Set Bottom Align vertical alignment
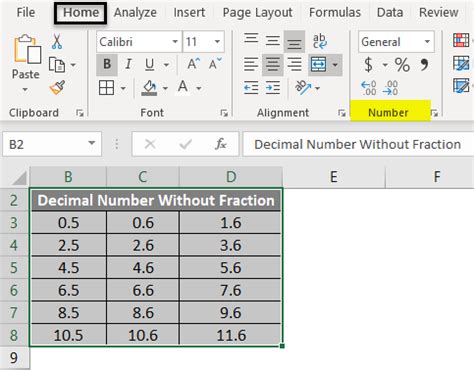474x370 pixels. (x=294, y=42)
